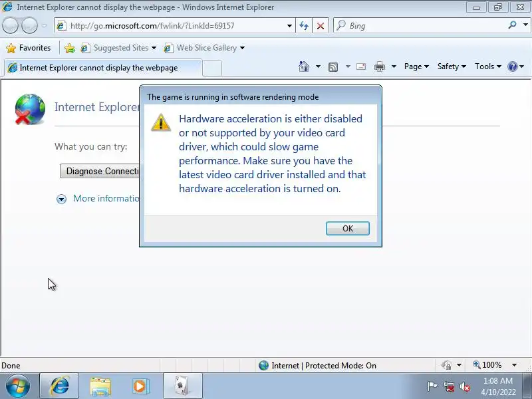The image size is (532, 399).
Task: Click the Stop loading red X icon
Action: point(320,26)
